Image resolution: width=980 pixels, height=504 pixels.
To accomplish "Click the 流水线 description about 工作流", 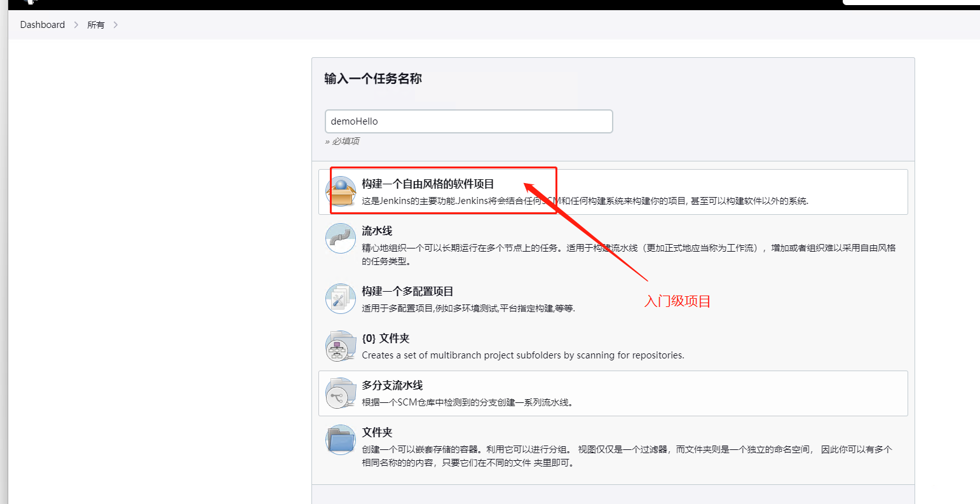I will [x=629, y=254].
